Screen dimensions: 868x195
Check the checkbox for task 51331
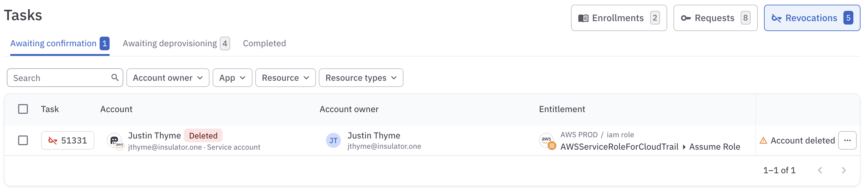[x=23, y=140]
